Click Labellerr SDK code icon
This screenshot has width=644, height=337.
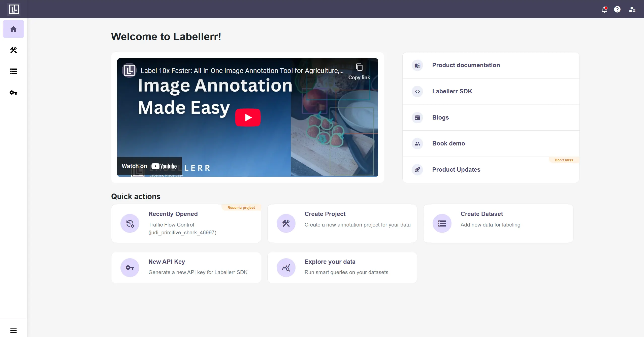417,92
